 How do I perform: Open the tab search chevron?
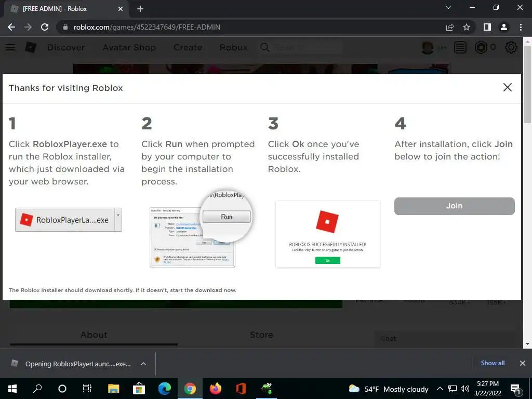(448, 7)
